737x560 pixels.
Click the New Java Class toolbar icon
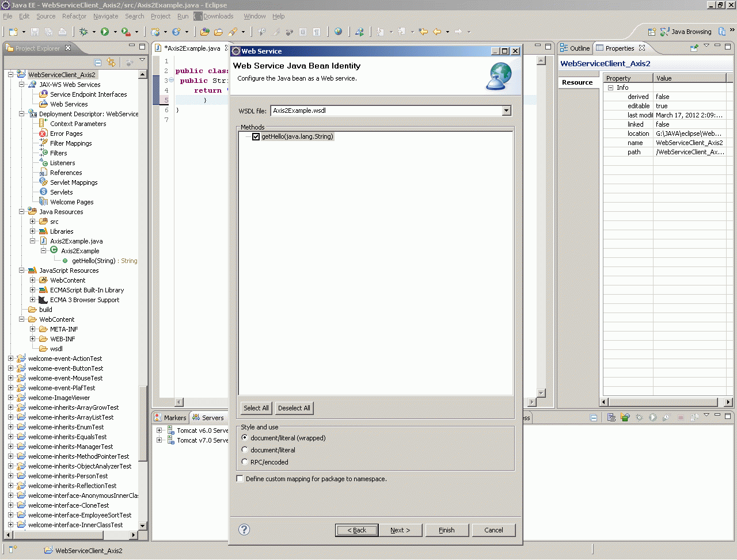[x=176, y=32]
